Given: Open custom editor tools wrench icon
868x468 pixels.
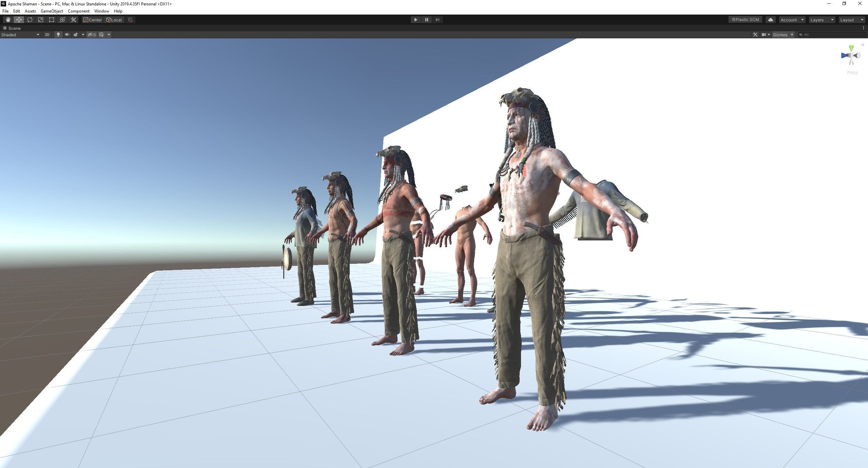Looking at the screenshot, I should (73, 20).
